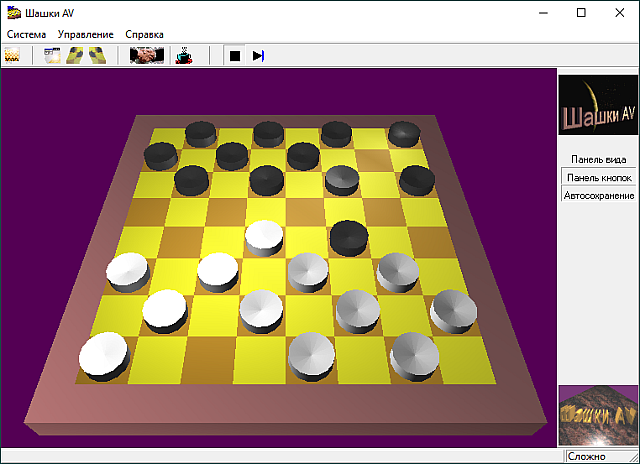Open the Управление menu
Viewport: 640px width, 464px height.
click(85, 34)
